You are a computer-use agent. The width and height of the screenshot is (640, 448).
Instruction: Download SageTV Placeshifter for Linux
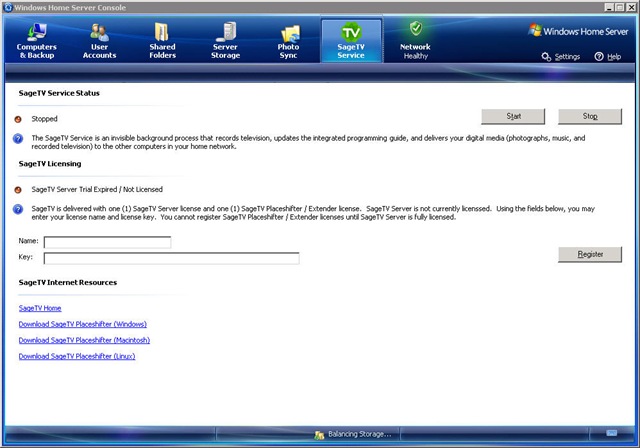77,356
